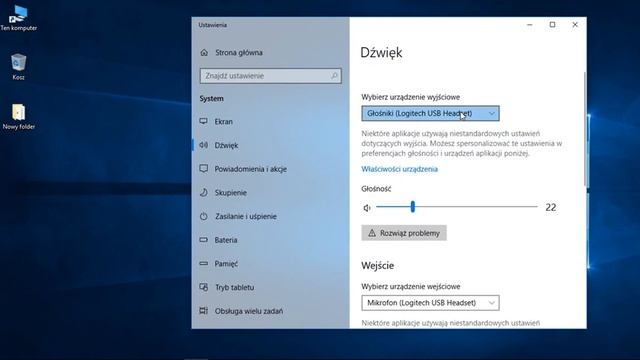This screenshot has width=640, height=360.
Task: Click the System sidebar heading
Action: coord(211,98)
